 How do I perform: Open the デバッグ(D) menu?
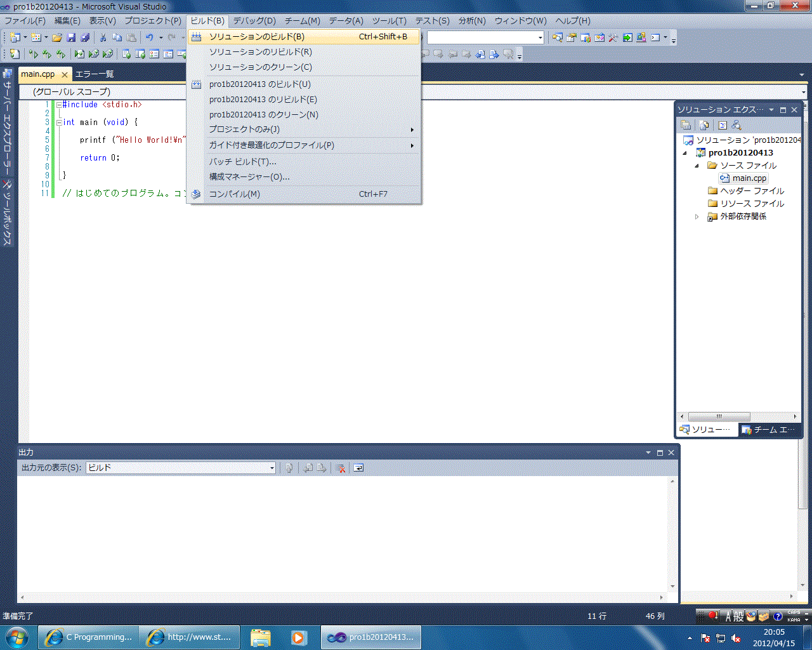pos(254,21)
